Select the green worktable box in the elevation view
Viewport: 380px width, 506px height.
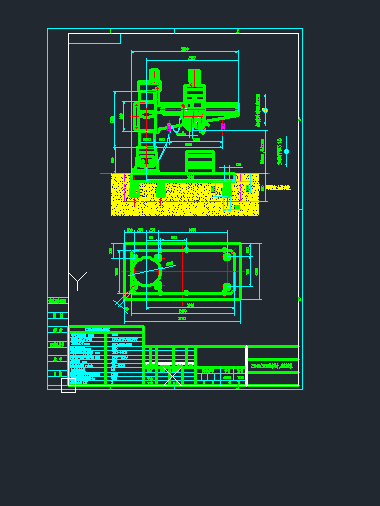200,161
